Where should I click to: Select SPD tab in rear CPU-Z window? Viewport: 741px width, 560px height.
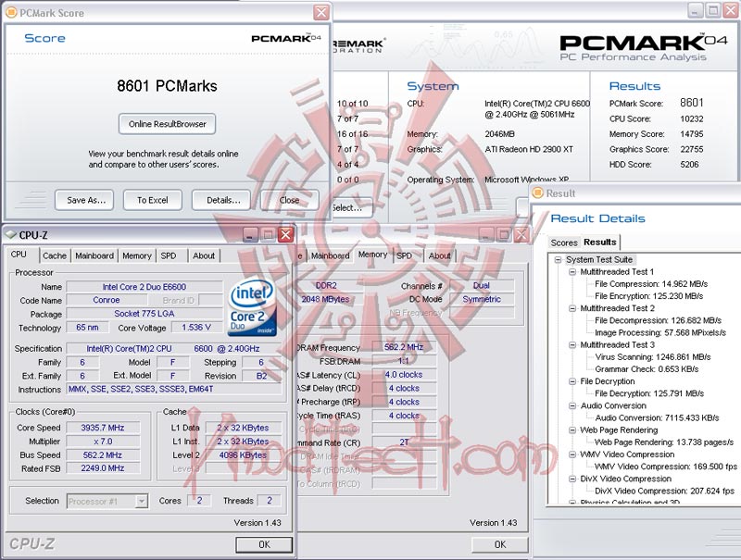click(x=404, y=255)
